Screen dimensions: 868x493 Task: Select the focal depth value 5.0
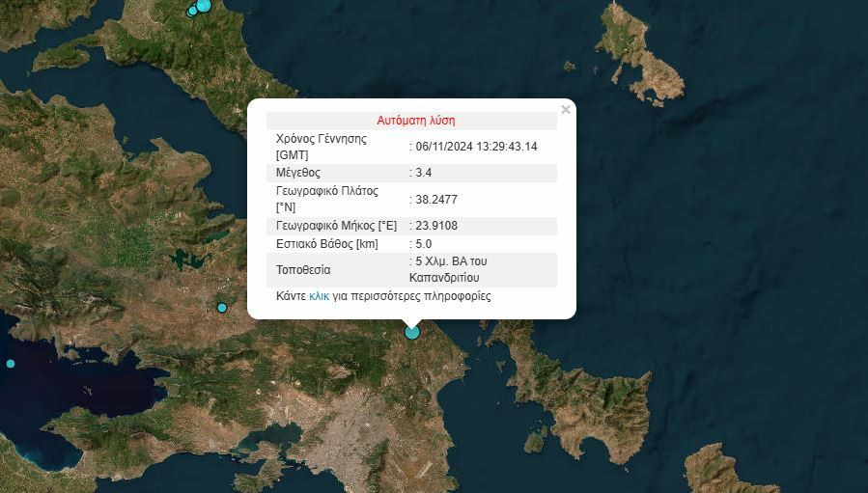click(x=423, y=244)
